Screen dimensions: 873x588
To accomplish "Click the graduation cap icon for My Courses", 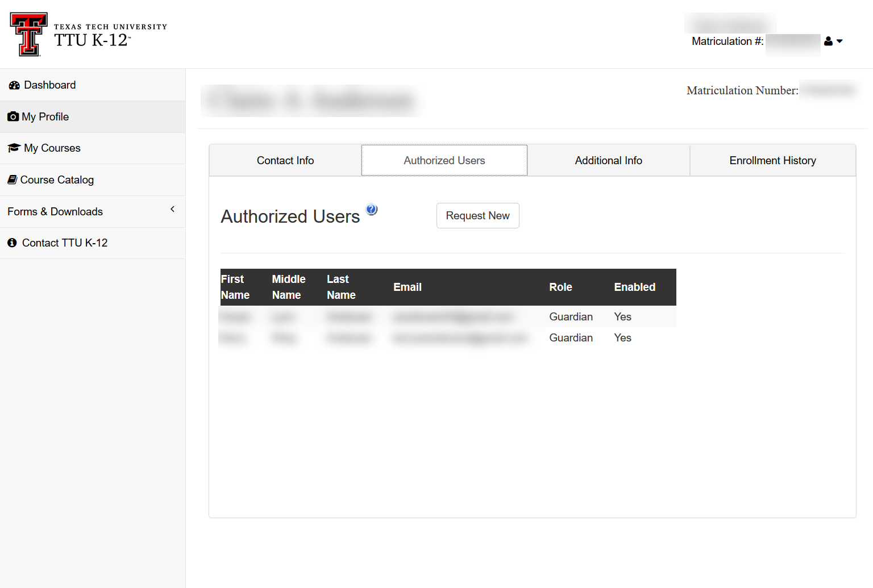I will click(14, 148).
